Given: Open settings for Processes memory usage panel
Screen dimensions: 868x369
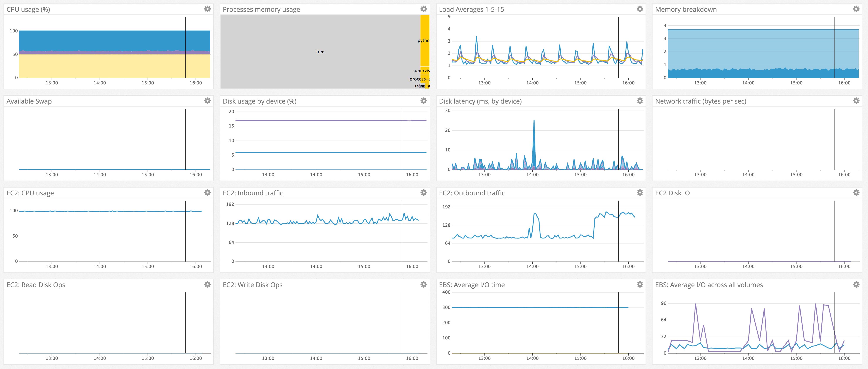Looking at the screenshot, I should tap(424, 9).
